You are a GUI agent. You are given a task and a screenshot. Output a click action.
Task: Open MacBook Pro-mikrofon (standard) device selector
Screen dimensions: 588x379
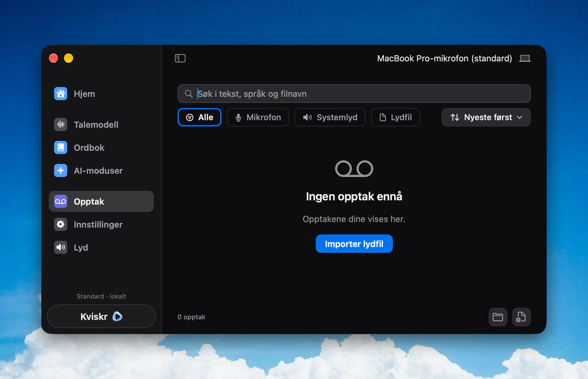453,58
